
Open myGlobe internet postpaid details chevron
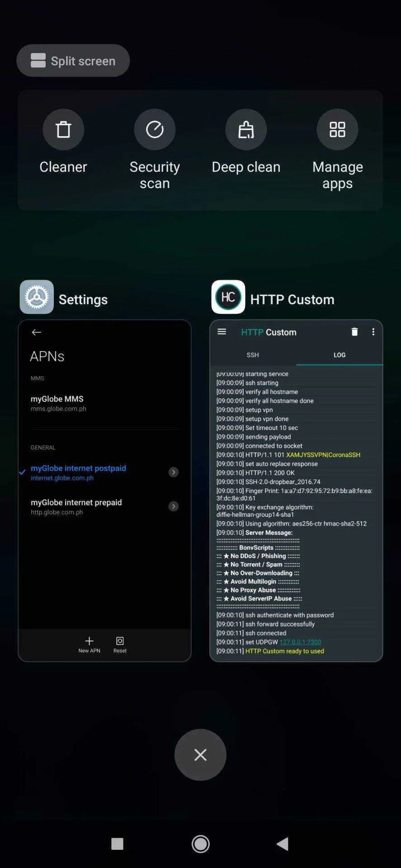pos(174,472)
